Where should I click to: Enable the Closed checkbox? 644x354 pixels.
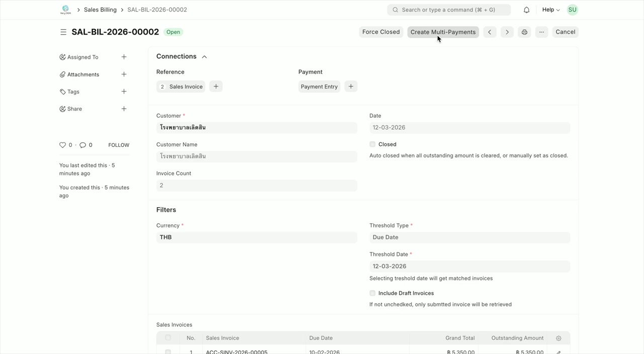(372, 144)
